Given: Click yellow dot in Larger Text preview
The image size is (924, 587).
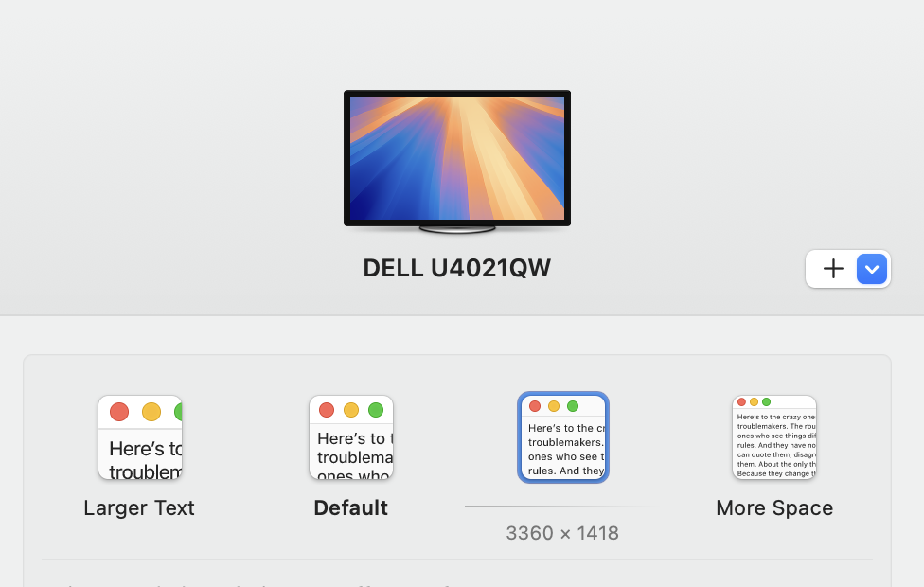Looking at the screenshot, I should pos(151,411).
